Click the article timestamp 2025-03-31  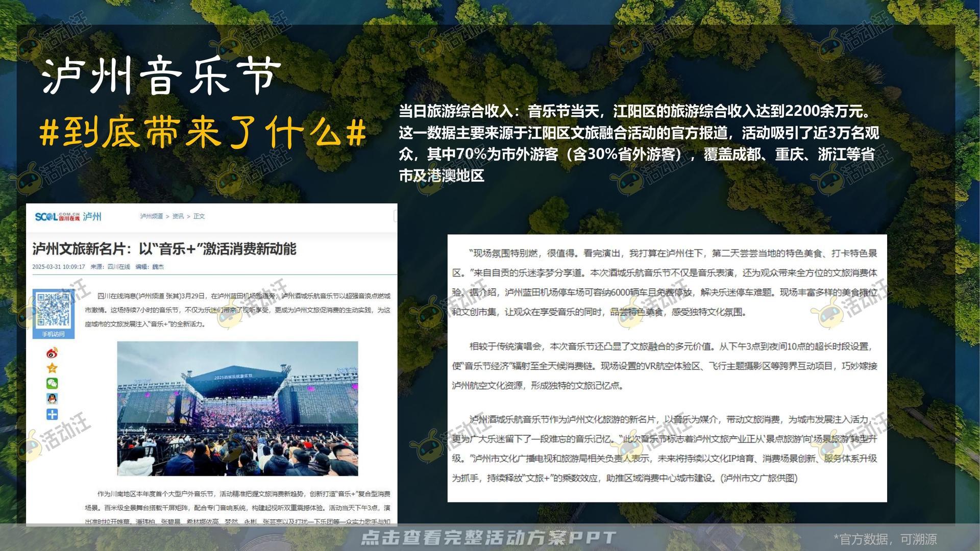pos(59,267)
